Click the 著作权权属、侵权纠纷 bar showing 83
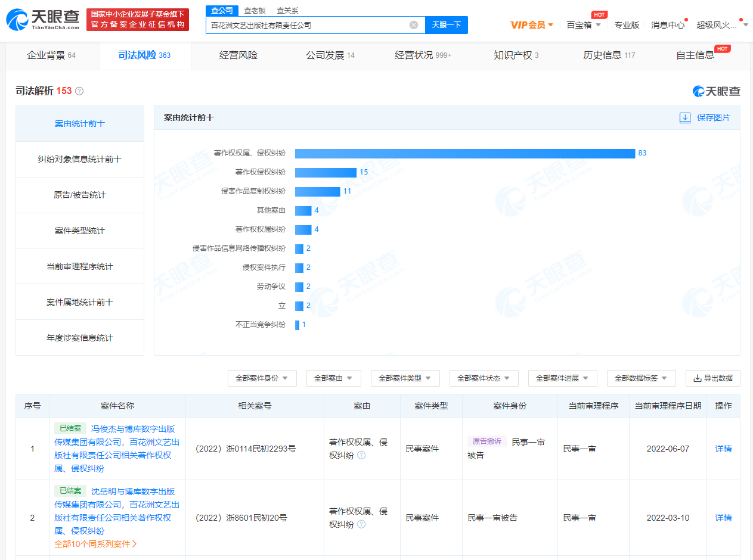Screen dimensions: 753x560 (465, 153)
